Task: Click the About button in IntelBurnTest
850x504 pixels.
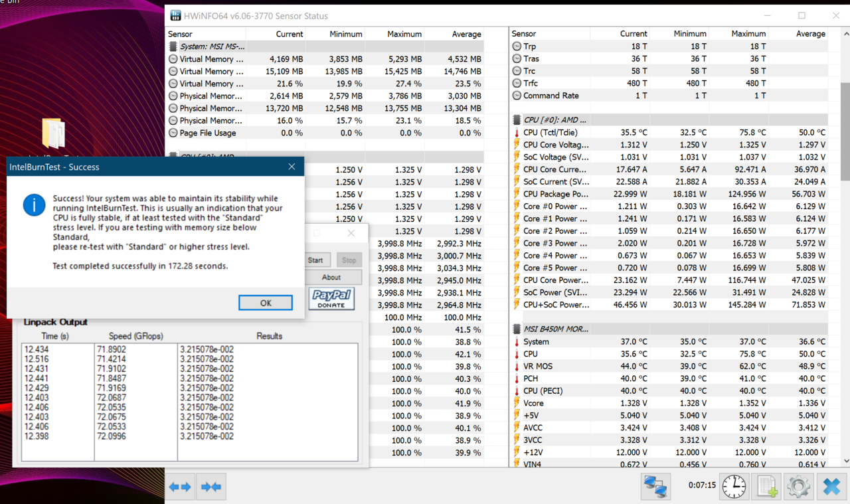Action: (331, 278)
